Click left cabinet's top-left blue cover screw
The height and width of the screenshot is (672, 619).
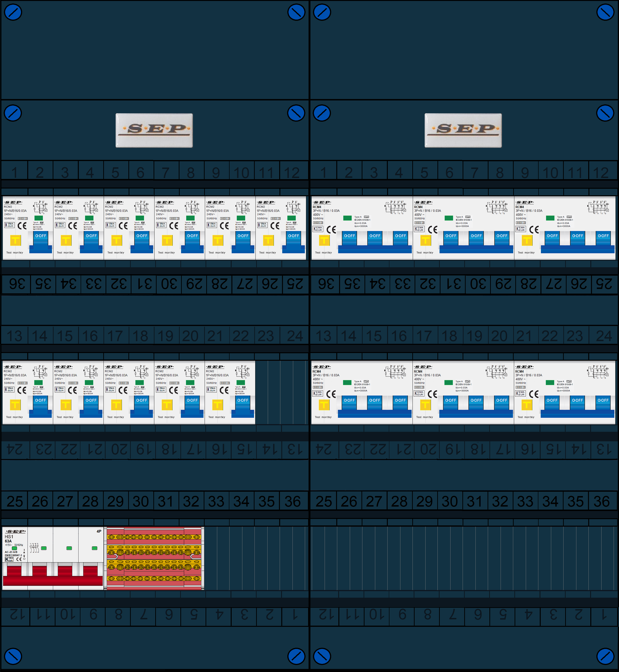(13, 12)
